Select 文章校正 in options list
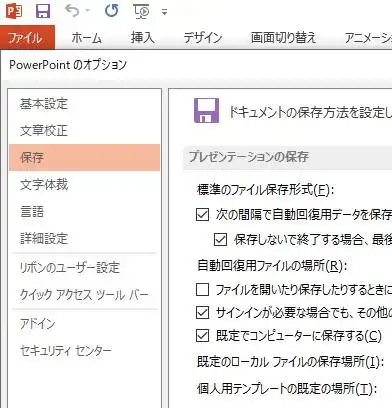392x408 pixels. coord(84,131)
